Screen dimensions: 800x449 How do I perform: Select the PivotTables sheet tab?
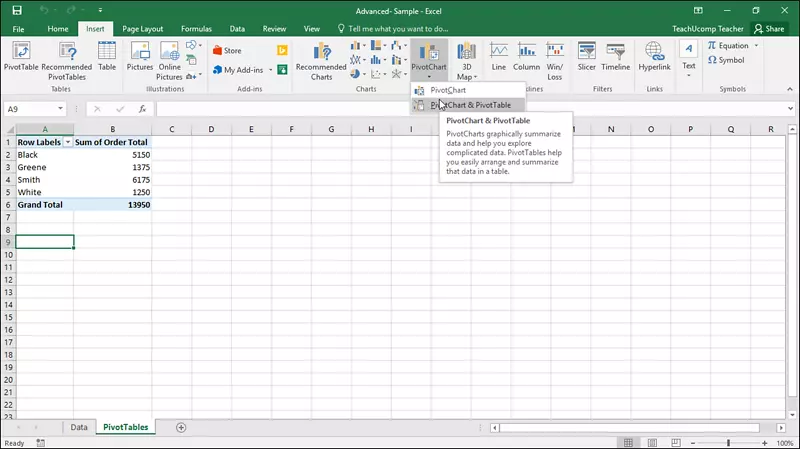tap(126, 428)
